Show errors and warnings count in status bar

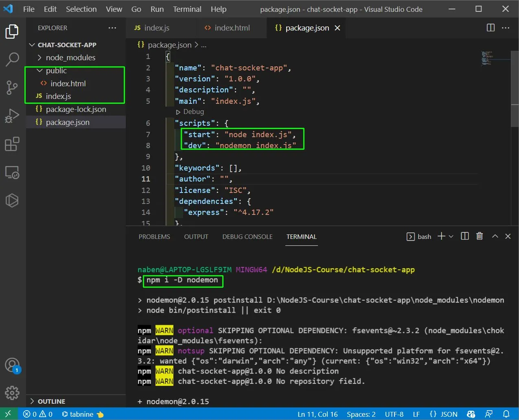coord(38,414)
